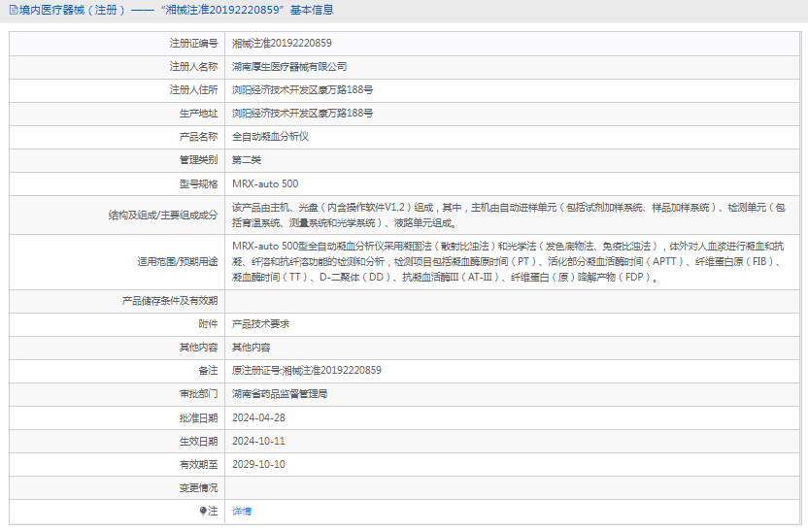Click the 注册证编号 label
808x532 pixels.
pyautogui.click(x=194, y=44)
